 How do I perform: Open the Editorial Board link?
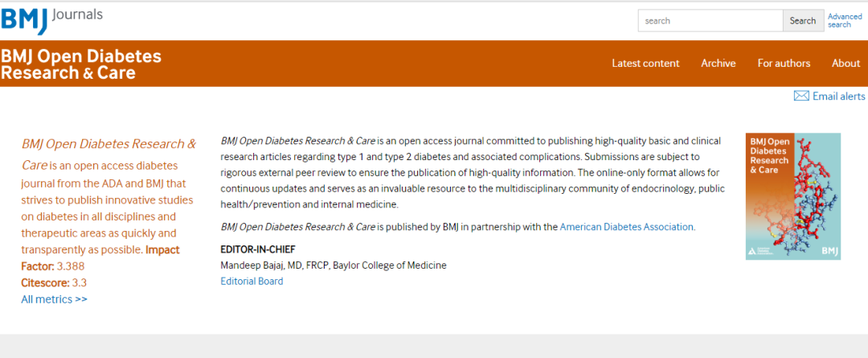tap(252, 282)
